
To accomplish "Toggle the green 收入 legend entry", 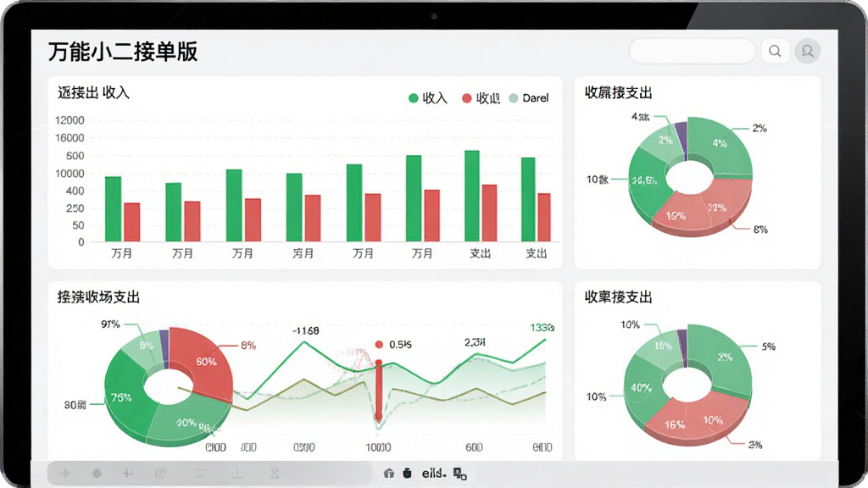I will pyautogui.click(x=428, y=98).
